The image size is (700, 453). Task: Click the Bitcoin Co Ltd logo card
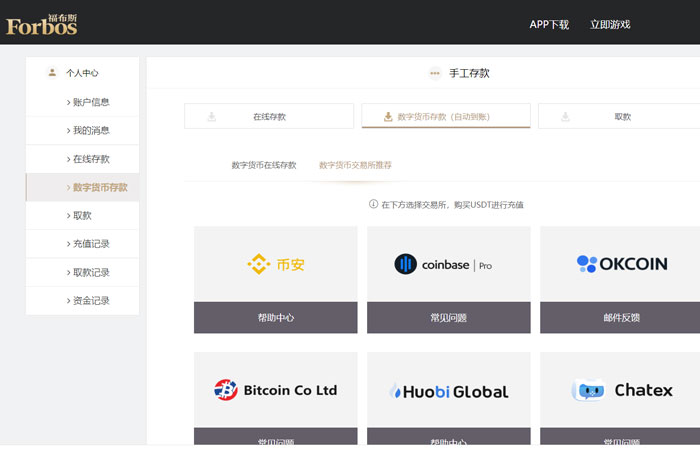point(275,390)
